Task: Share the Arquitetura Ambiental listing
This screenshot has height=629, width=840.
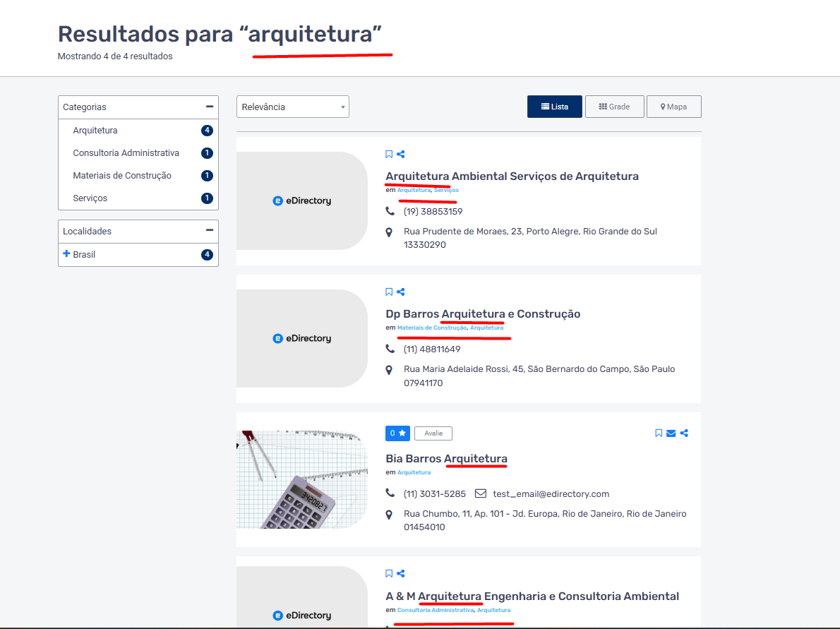Action: click(401, 155)
